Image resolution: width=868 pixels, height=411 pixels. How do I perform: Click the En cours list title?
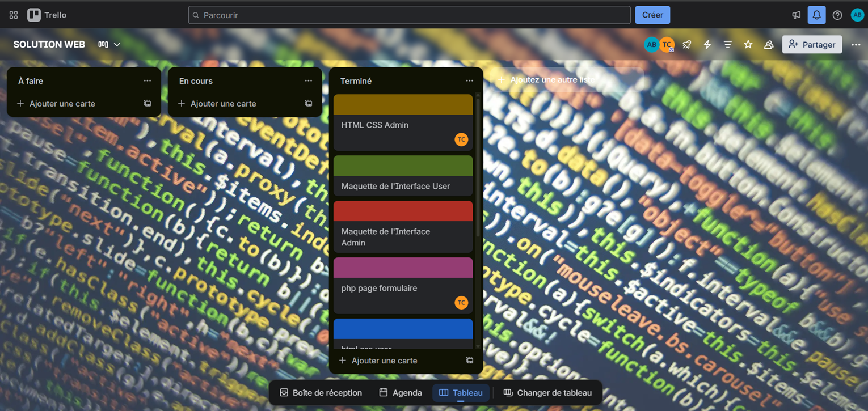click(x=196, y=81)
